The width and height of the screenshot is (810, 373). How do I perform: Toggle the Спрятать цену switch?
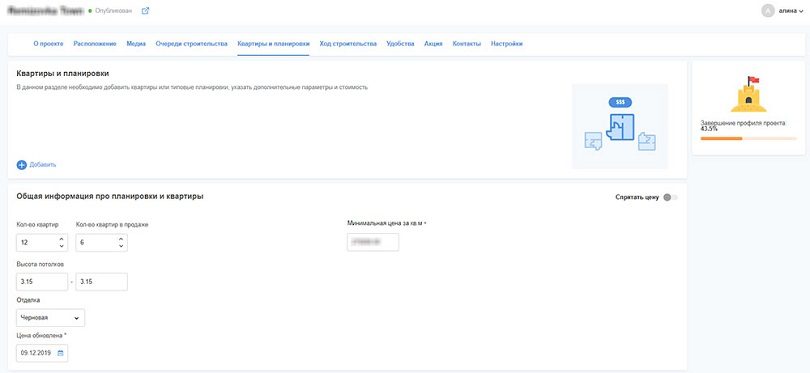[671, 197]
